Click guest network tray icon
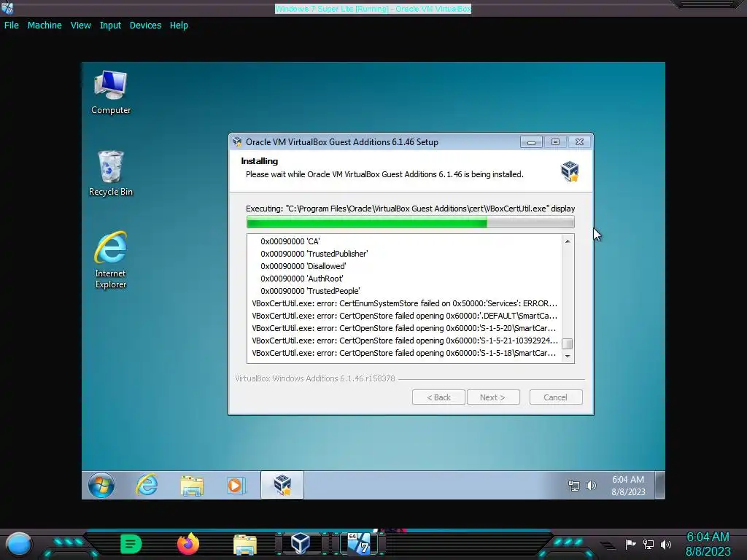 574,486
